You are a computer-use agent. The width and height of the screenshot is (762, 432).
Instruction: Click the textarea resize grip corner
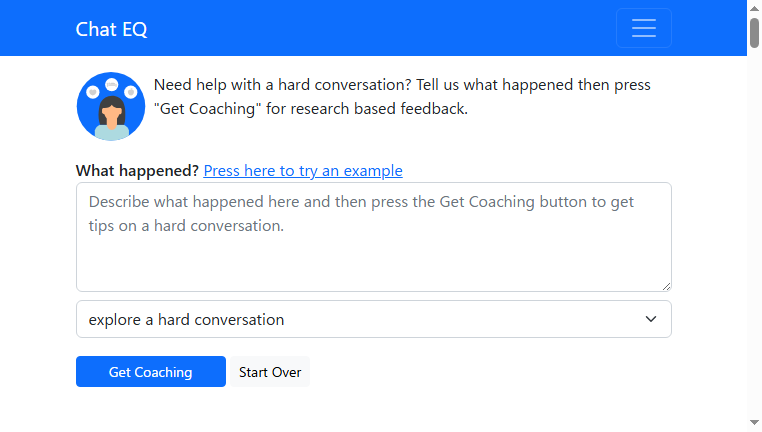pos(666,287)
